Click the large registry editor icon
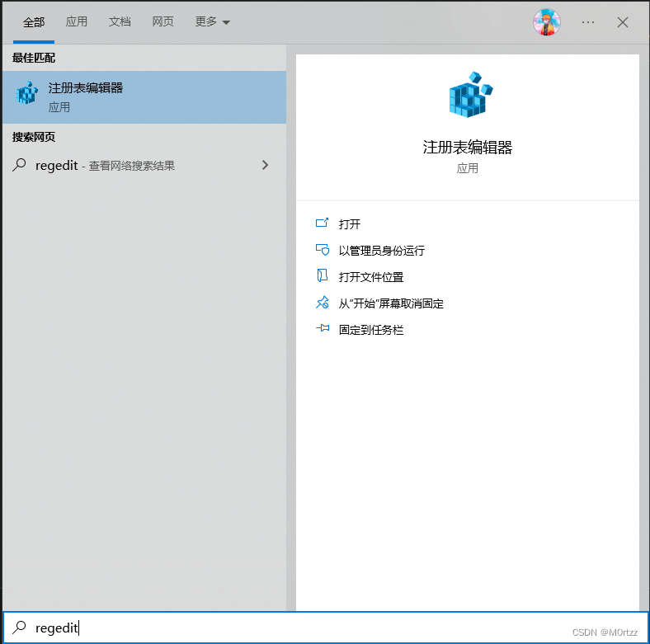The image size is (650, 644). (470, 95)
